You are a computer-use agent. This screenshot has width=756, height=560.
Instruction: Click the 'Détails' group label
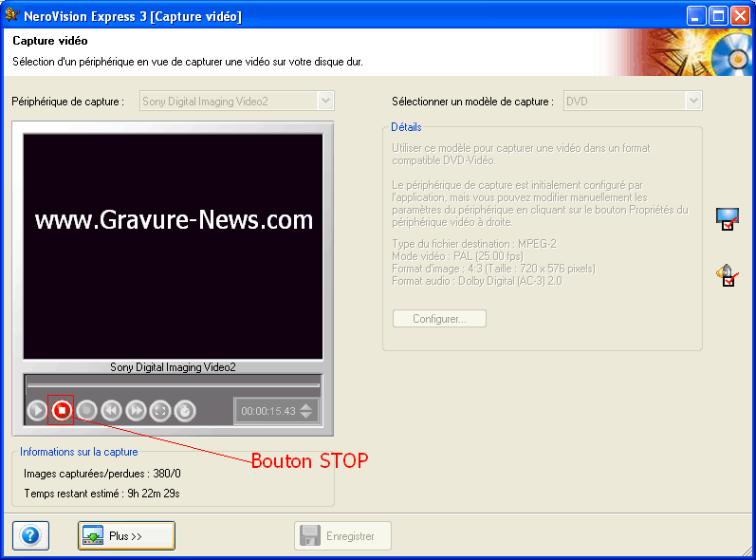tap(406, 127)
